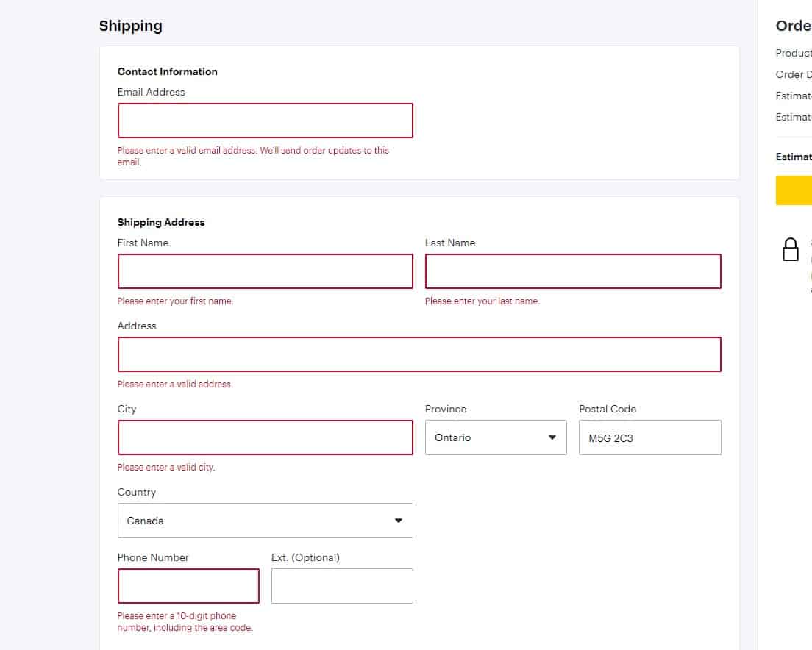The height and width of the screenshot is (650, 812).
Task: Click the "Shipping" page heading
Action: pyautogui.click(x=130, y=26)
